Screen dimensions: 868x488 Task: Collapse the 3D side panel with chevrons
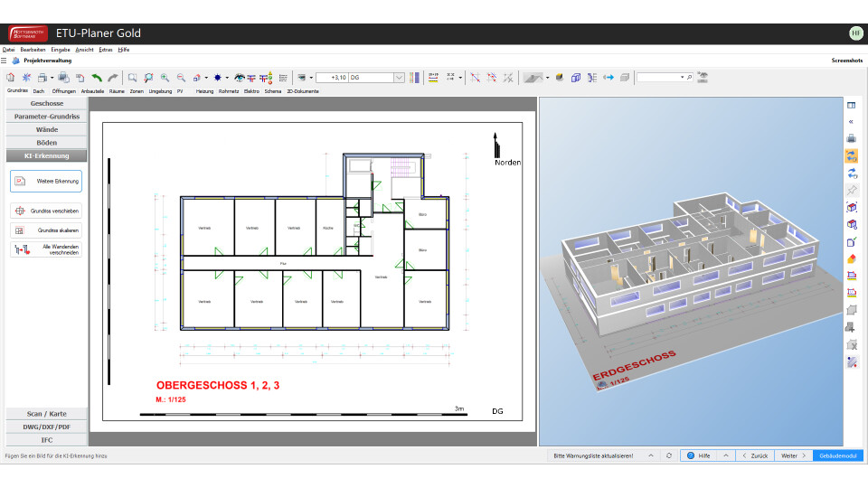tap(851, 121)
